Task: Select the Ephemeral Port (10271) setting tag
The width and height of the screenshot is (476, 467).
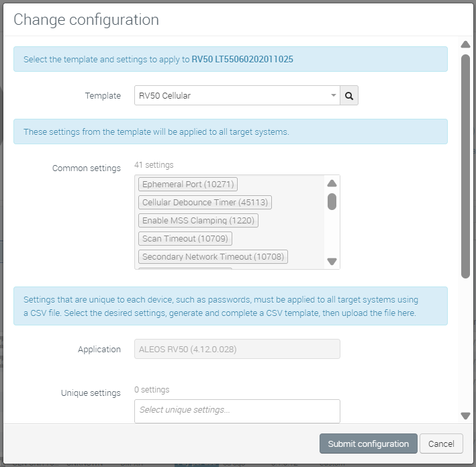Action: coord(188,185)
